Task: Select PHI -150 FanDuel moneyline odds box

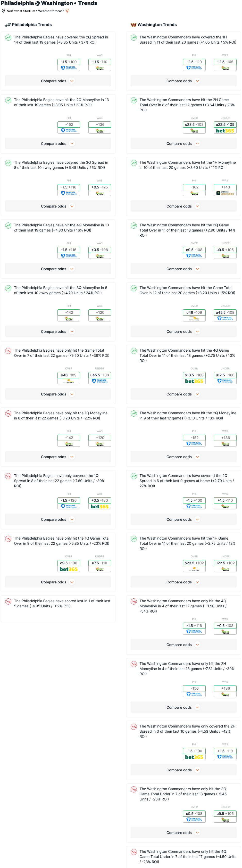Action: point(194,691)
